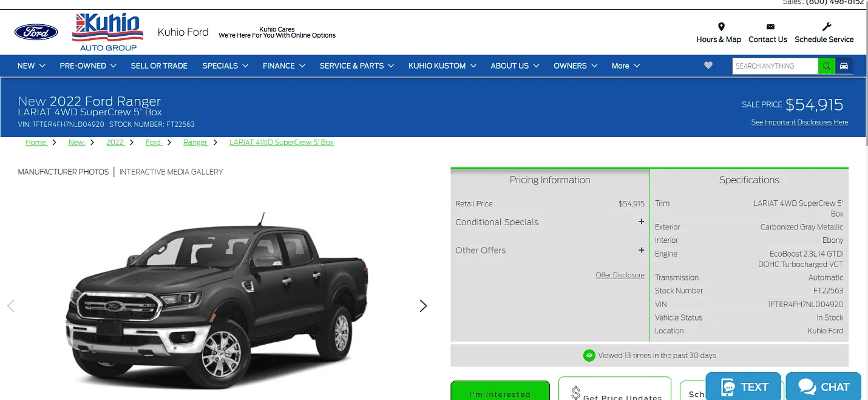Image resolution: width=868 pixels, height=400 pixels.
Task: Open the CHAT widget
Action: (x=824, y=387)
